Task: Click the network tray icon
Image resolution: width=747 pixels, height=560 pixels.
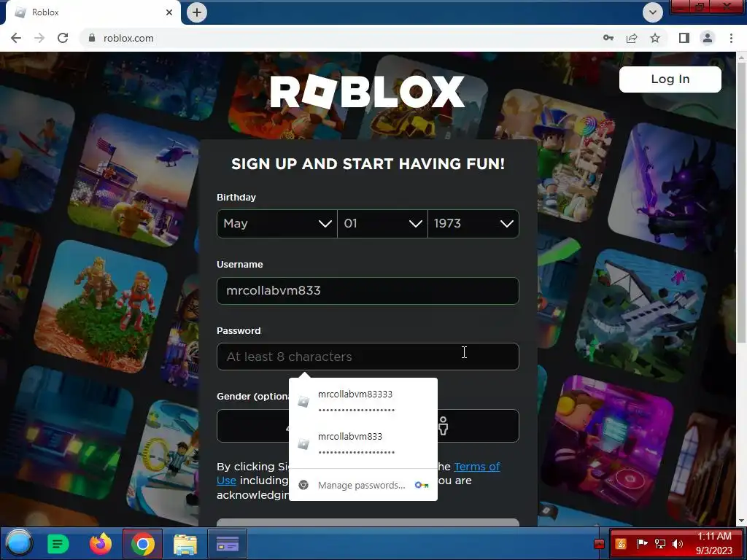Action: tap(659, 543)
